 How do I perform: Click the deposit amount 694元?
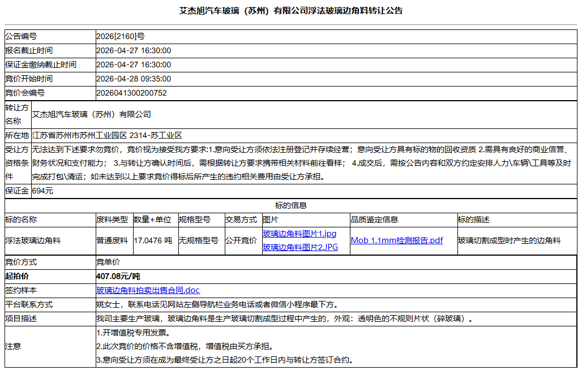click(42, 191)
